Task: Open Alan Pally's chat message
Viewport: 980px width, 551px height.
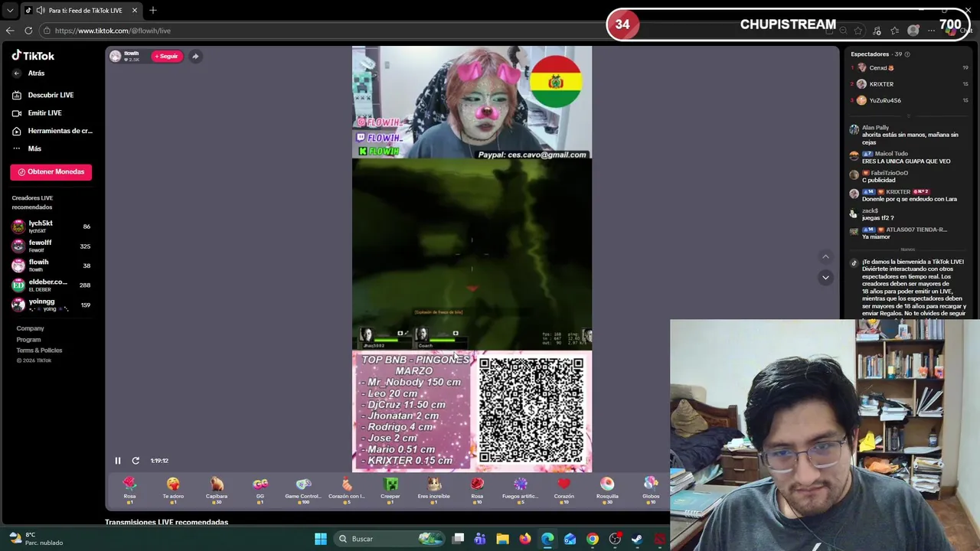Action: coord(909,135)
